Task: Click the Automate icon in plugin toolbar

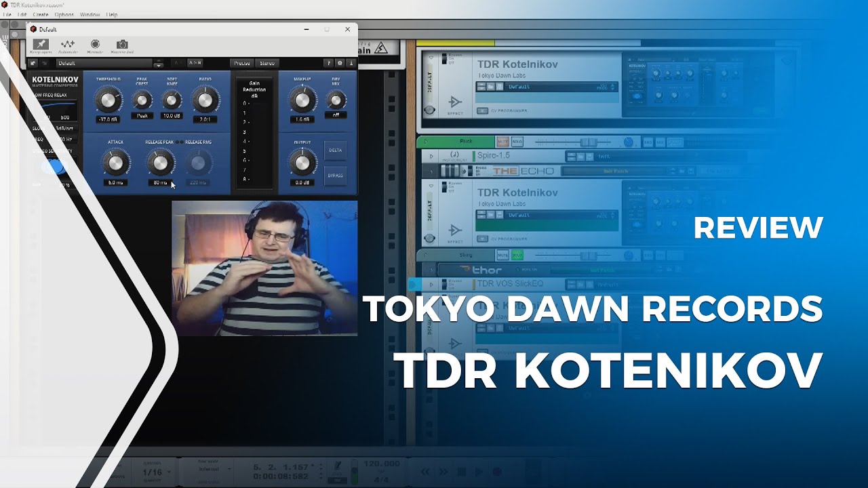Action: click(x=68, y=45)
